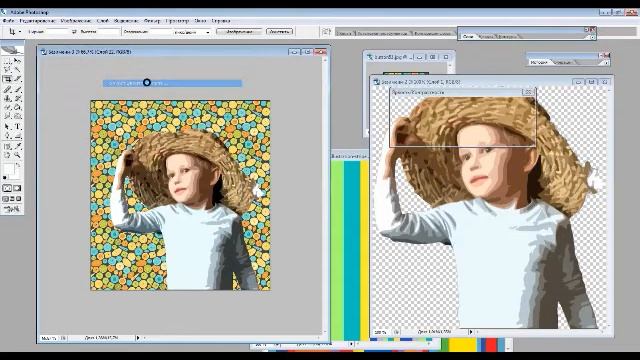Select the Move tool

[17, 61]
